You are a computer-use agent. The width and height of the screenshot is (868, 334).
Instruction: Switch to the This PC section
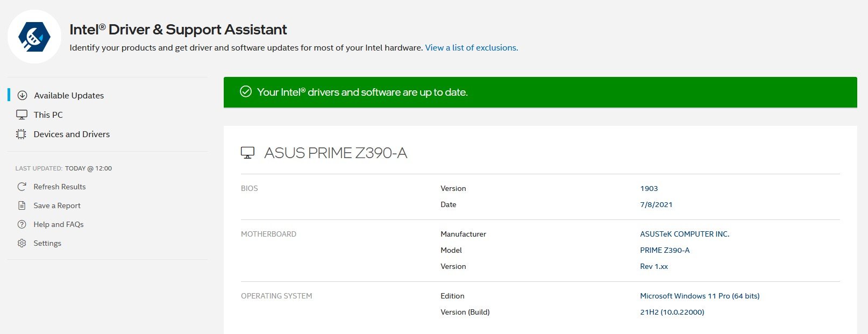click(48, 115)
